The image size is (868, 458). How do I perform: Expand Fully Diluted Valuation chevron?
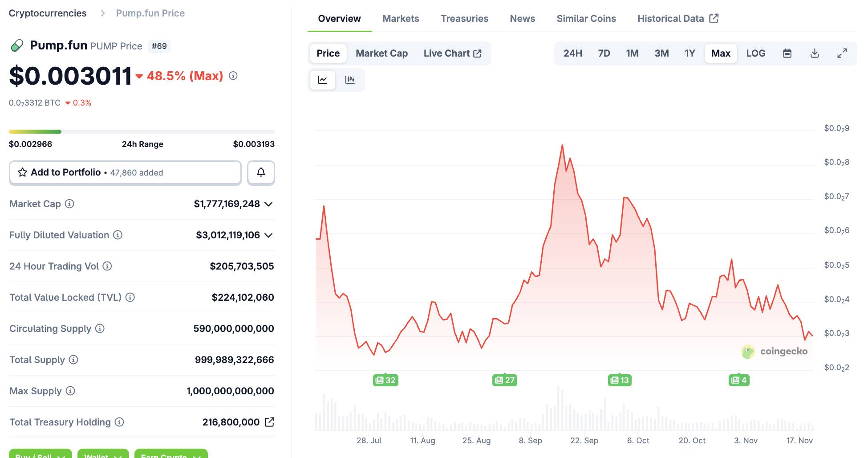(x=268, y=235)
